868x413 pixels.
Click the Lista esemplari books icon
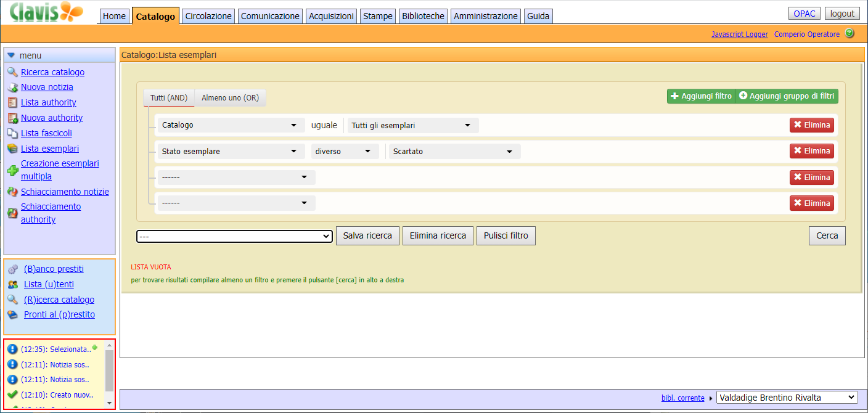(12, 149)
